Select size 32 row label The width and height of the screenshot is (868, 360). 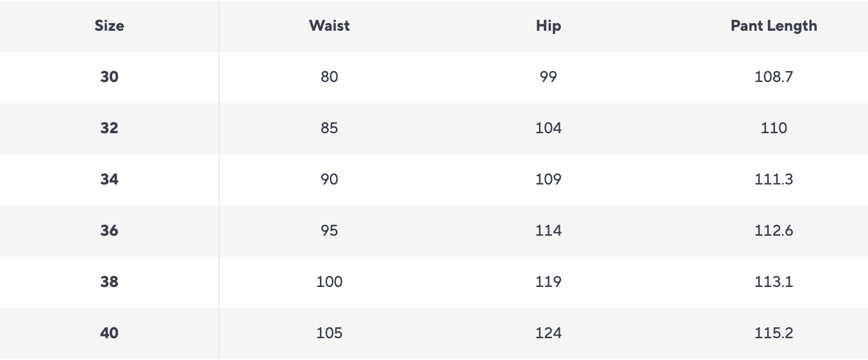(x=109, y=128)
